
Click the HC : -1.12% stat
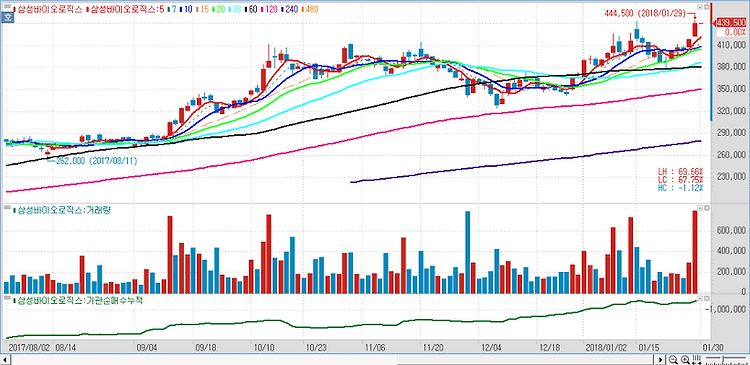681,188
